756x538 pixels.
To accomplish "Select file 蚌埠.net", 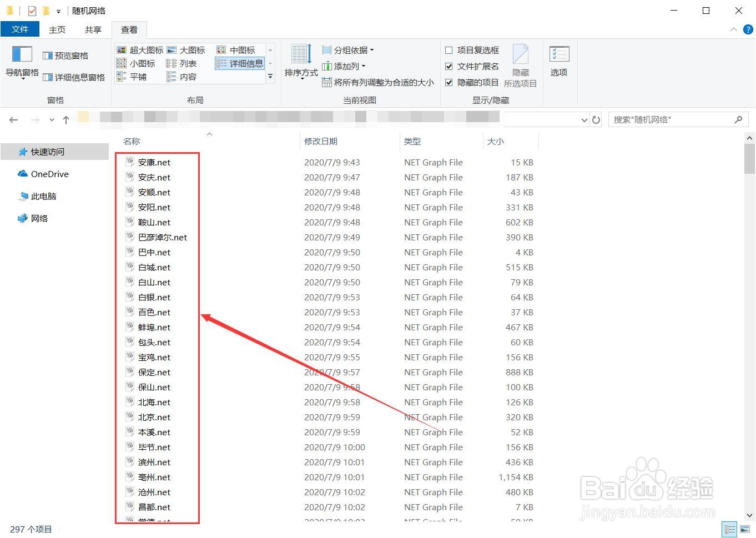I will click(154, 327).
